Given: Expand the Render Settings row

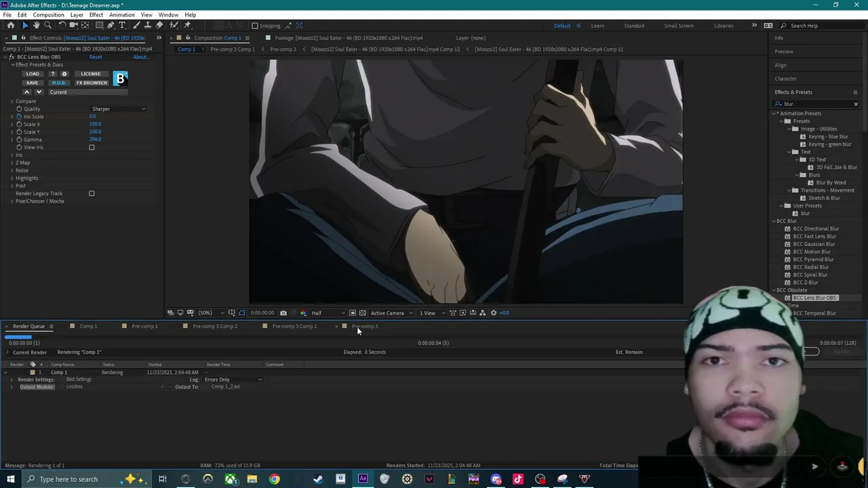Looking at the screenshot, I should pyautogui.click(x=12, y=380).
